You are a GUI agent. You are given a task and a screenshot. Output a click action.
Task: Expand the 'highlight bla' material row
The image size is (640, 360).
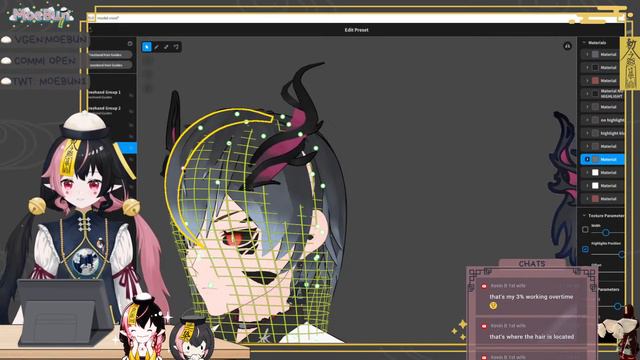(x=587, y=133)
